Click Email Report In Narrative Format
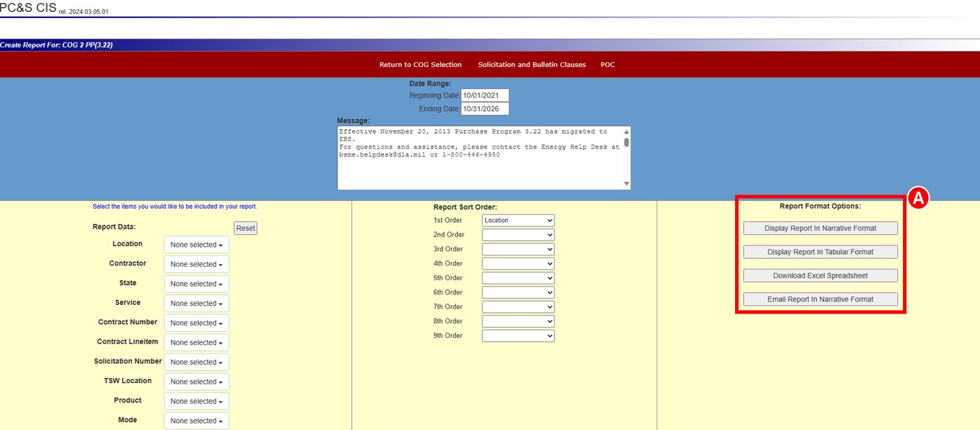980x430 pixels. coord(820,299)
